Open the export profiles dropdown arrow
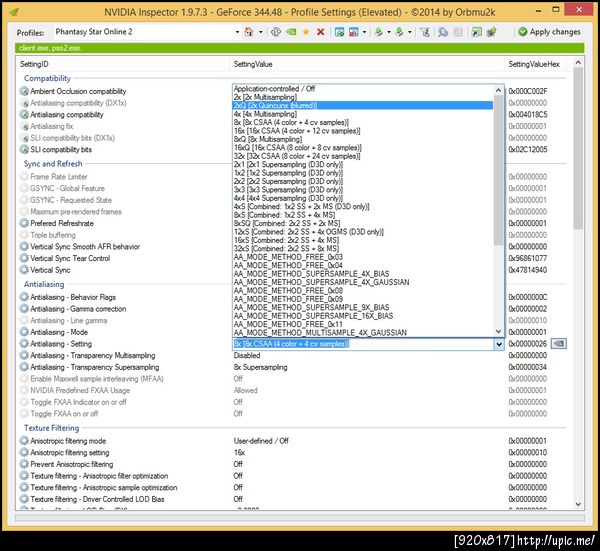This screenshot has width=600, height=551. pyautogui.click(x=389, y=32)
